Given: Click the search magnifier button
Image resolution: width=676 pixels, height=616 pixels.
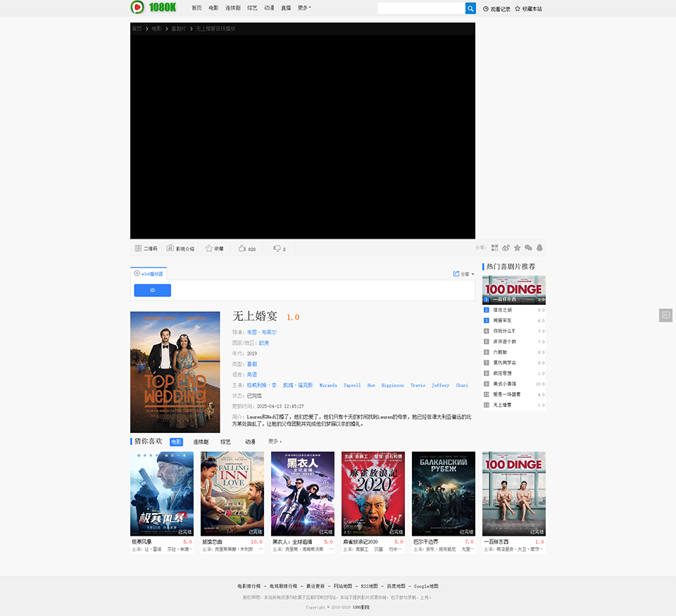Looking at the screenshot, I should (470, 8).
